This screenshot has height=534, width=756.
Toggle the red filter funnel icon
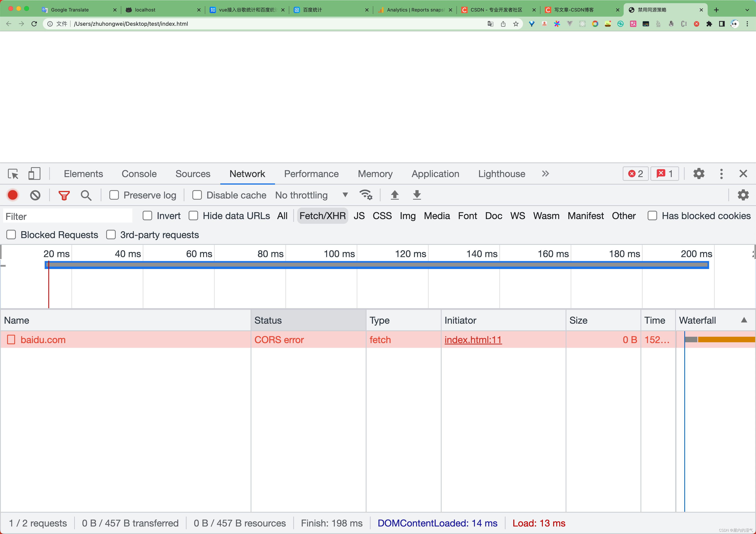tap(64, 195)
